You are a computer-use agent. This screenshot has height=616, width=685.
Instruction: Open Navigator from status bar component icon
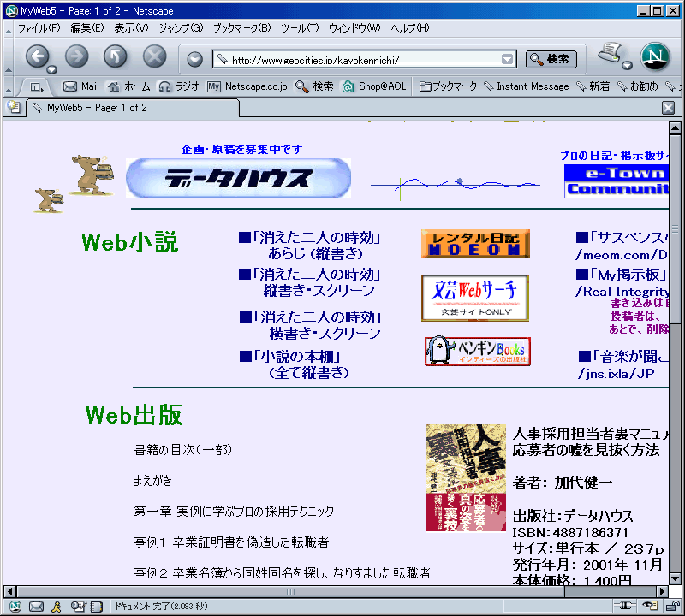pyautogui.click(x=15, y=607)
